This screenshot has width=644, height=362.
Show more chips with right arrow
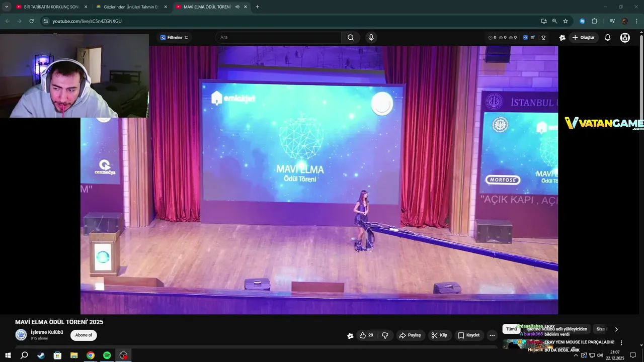click(x=616, y=329)
